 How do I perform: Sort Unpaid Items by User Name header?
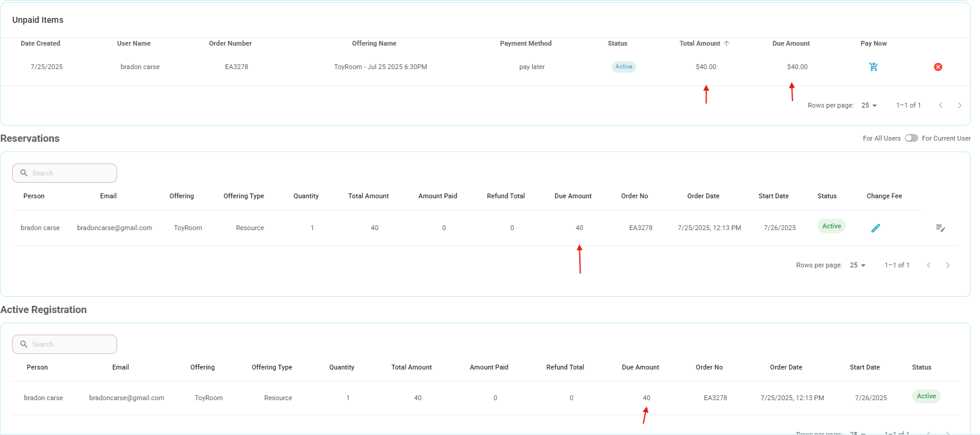[x=134, y=43]
